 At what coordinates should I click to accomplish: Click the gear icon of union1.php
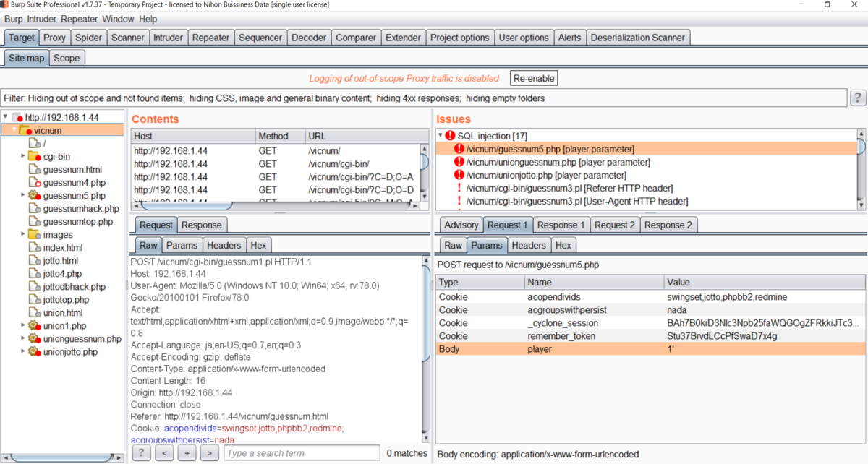35,326
